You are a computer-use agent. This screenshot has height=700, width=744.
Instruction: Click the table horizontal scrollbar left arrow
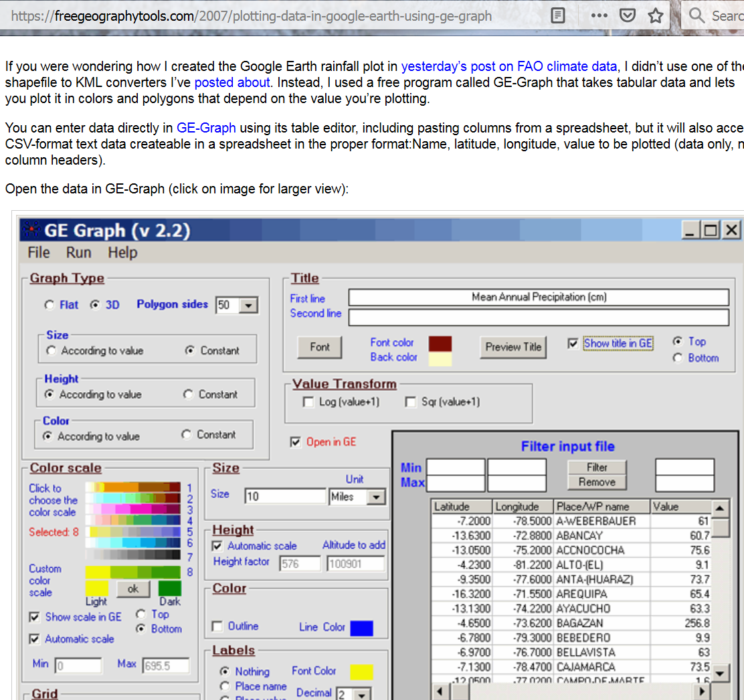tap(440, 691)
